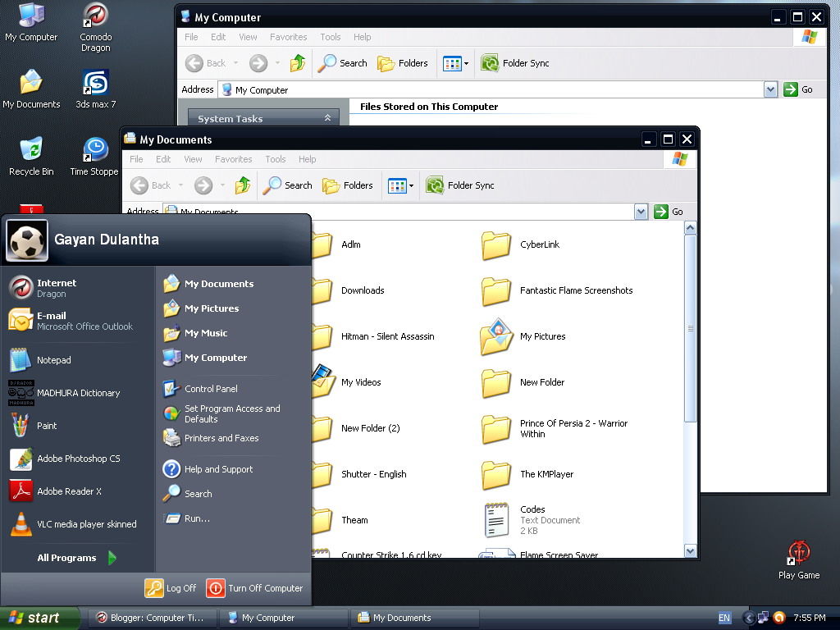Viewport: 840px width, 630px height.
Task: Launch Notepad from the Start menu
Action: [x=55, y=358]
